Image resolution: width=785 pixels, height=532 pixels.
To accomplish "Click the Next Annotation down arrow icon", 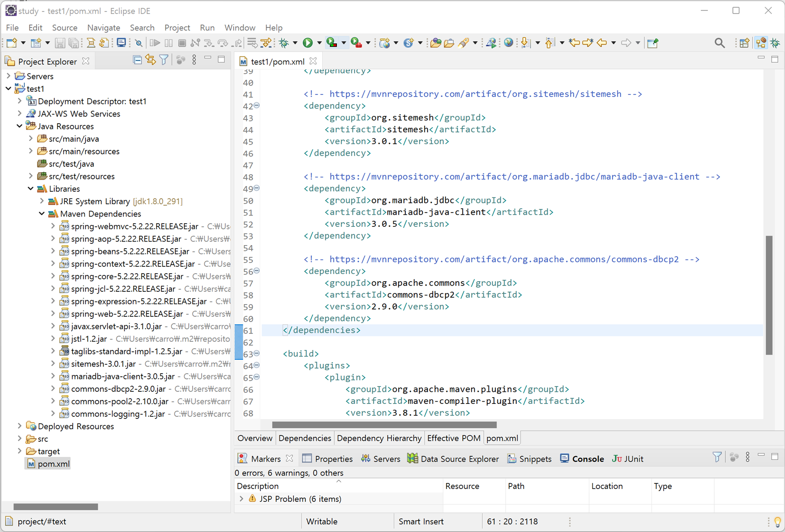I will pos(526,43).
